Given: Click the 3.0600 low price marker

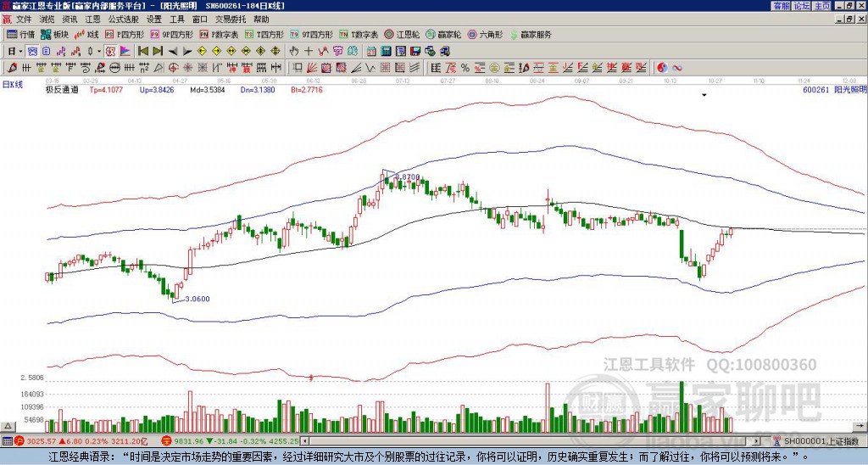Looking at the screenshot, I should [197, 299].
